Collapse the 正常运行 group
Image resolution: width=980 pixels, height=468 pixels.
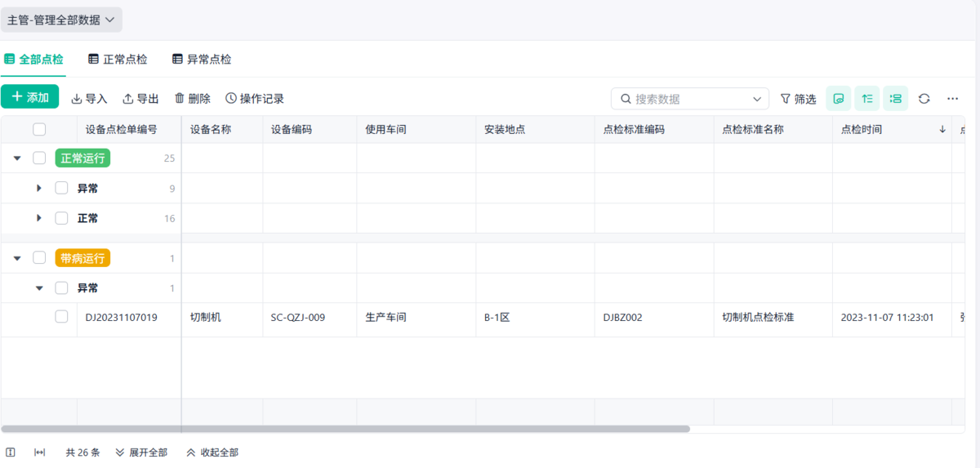tap(17, 158)
